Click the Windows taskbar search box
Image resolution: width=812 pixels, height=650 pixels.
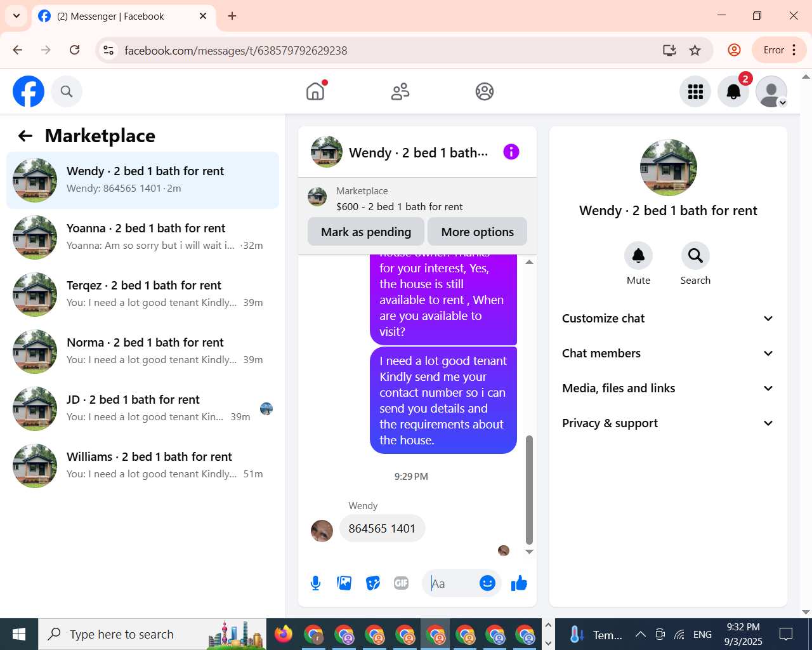(x=152, y=634)
